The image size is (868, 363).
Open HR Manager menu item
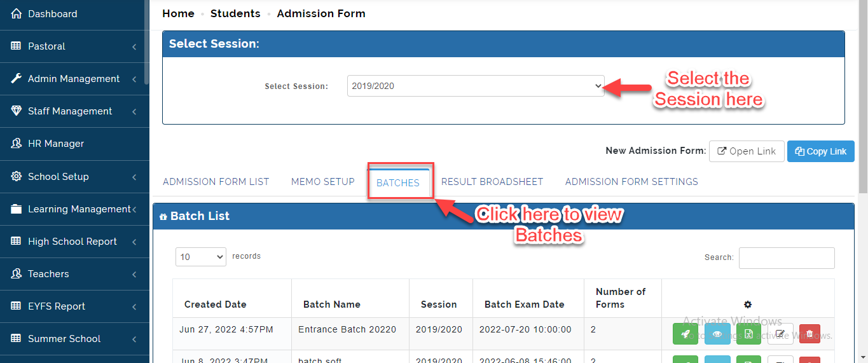pyautogui.click(x=73, y=144)
